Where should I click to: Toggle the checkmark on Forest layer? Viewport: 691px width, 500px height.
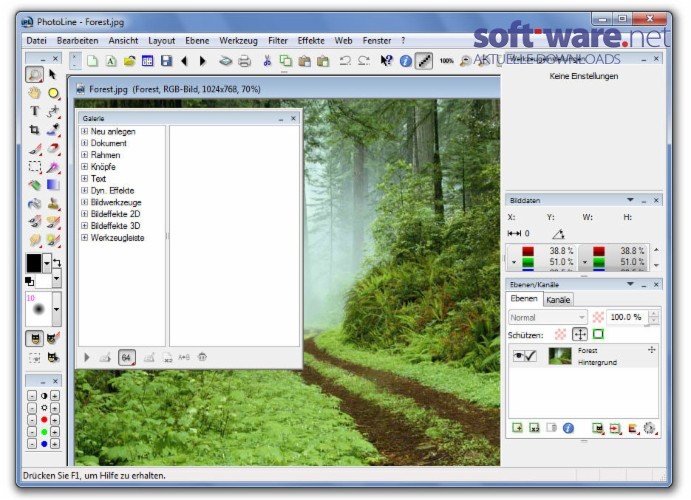click(x=531, y=356)
